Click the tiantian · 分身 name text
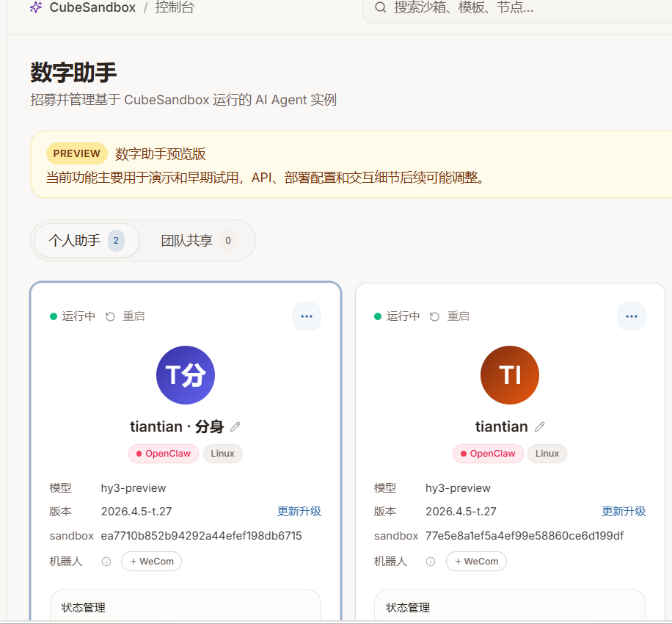Image resolution: width=672 pixels, height=624 pixels. pos(177,427)
